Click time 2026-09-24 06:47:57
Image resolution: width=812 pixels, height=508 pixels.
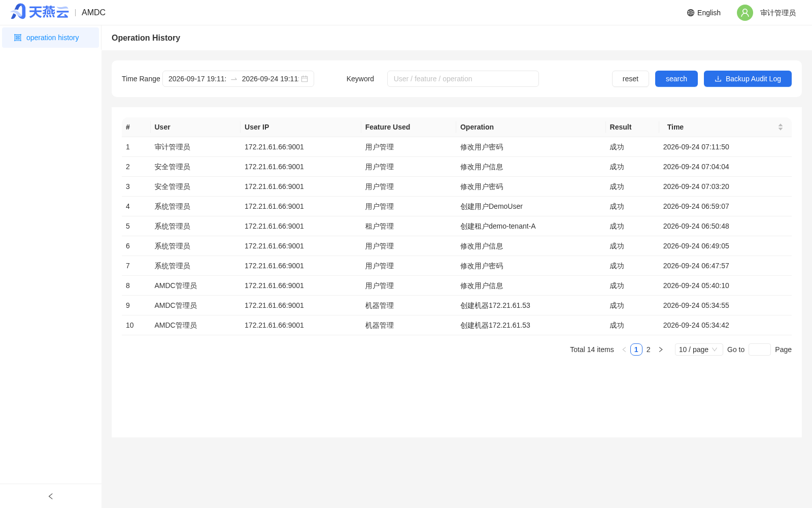pos(696,266)
